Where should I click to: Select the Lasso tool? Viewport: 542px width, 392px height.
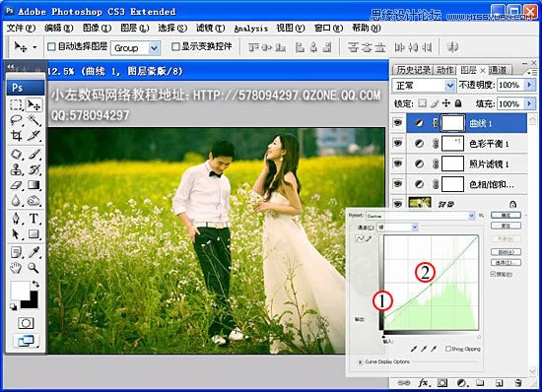(x=16, y=120)
